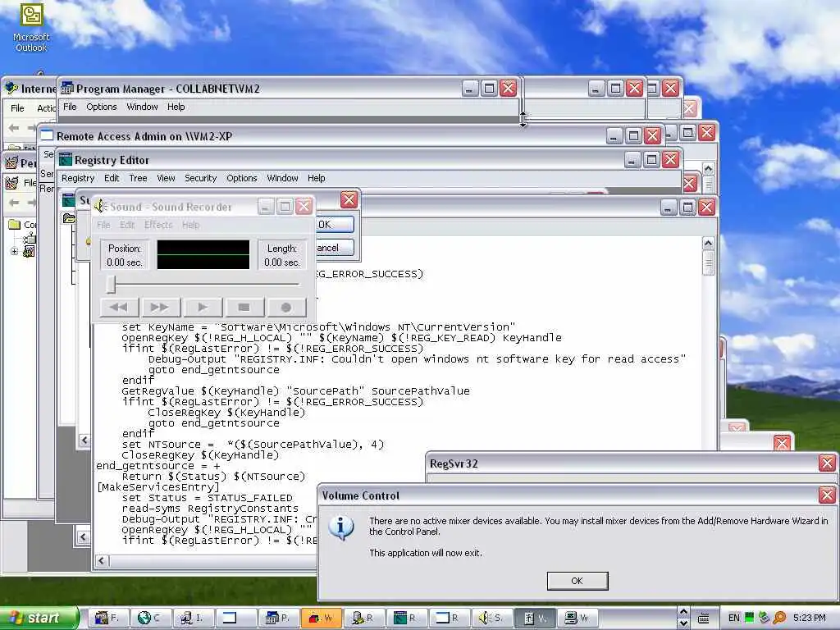Switch to the Sound Recorder taskbar button

point(491,618)
